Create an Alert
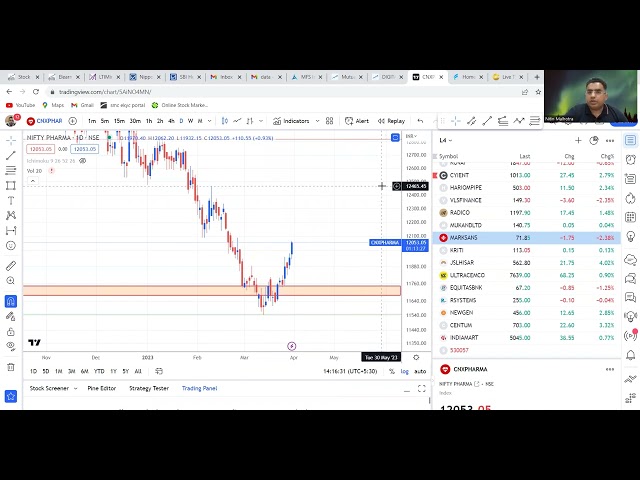Viewport: 640px width, 480px height. coord(357,121)
